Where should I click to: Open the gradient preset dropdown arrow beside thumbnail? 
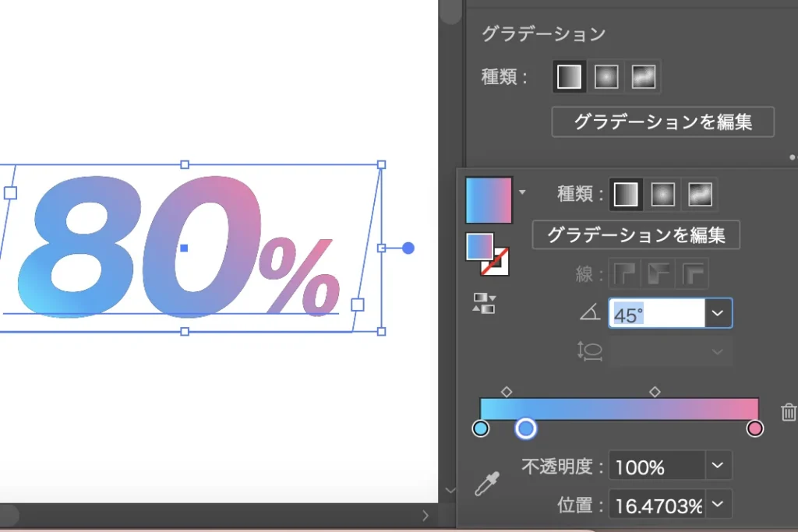point(522,192)
